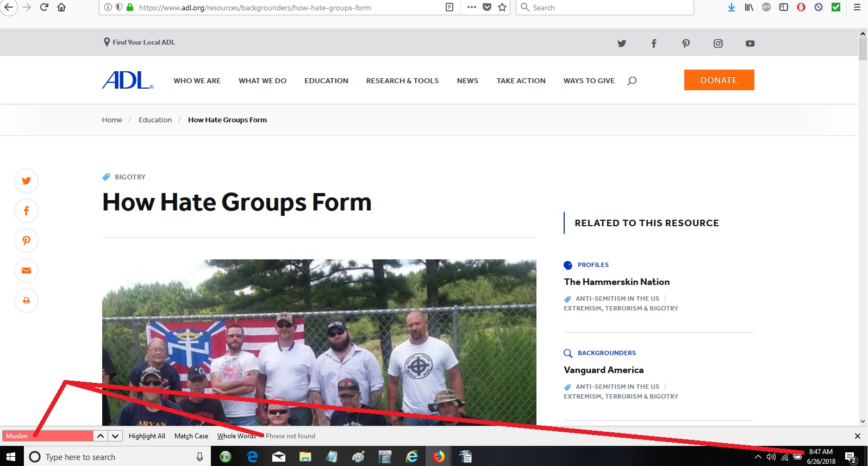Click the browser URL address bar
This screenshot has height=466, width=868.
[288, 8]
